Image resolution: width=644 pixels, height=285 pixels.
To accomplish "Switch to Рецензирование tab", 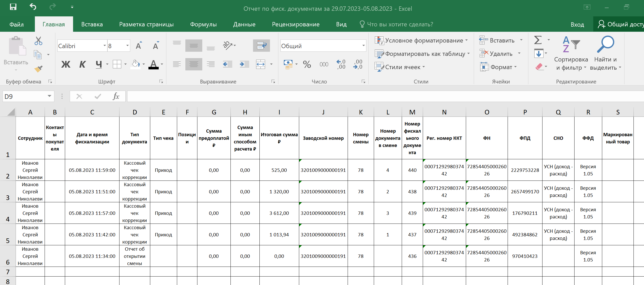I will point(296,24).
